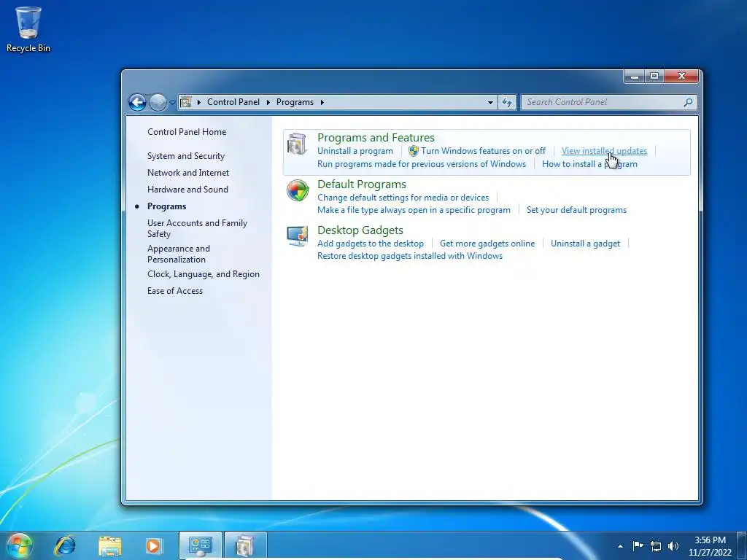Click Control Panel in the breadcrumb
Screen dimensions: 747x560
click(x=233, y=102)
